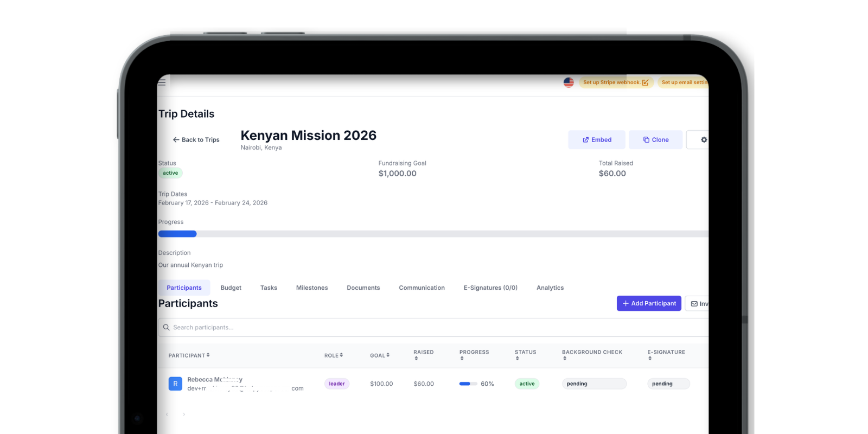Click the Rebecca avatar 'R' icon
868x434 pixels.
pos(175,384)
